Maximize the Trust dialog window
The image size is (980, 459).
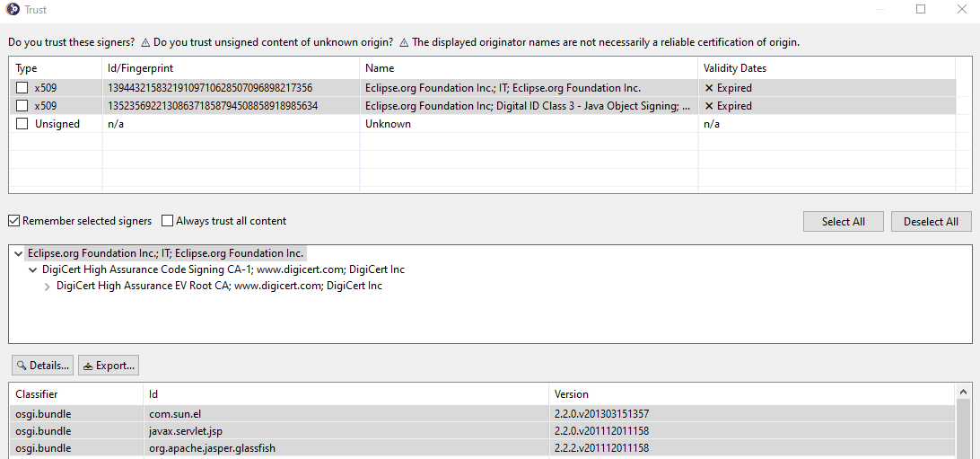pyautogui.click(x=921, y=10)
